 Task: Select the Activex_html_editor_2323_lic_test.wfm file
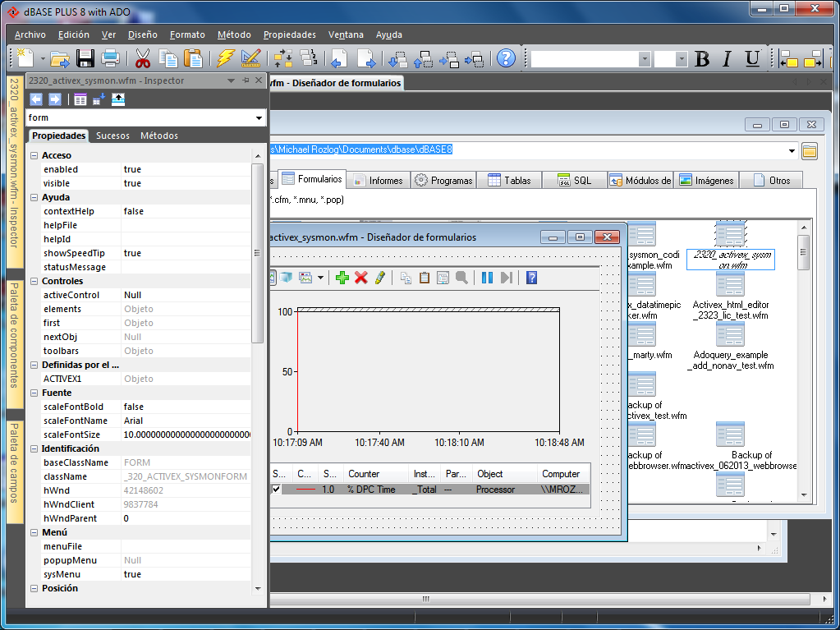coord(730,297)
